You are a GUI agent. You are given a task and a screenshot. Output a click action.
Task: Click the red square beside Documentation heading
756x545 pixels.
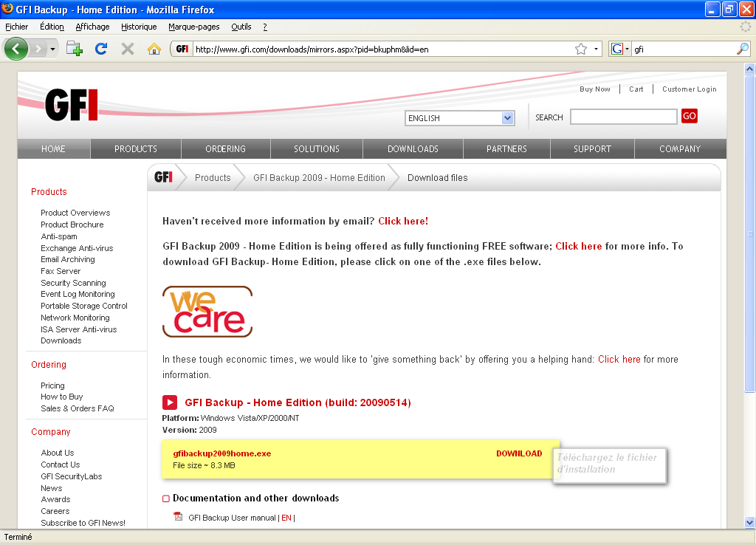click(x=166, y=498)
